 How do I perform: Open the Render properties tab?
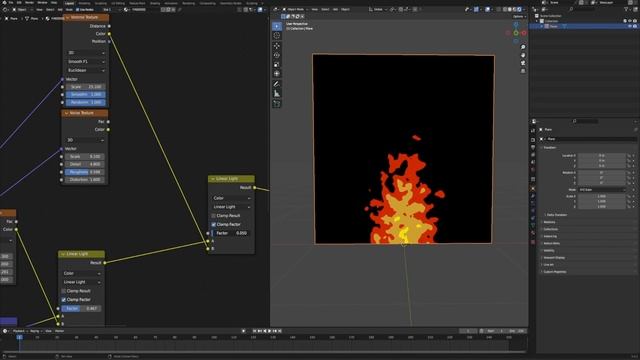click(x=533, y=140)
